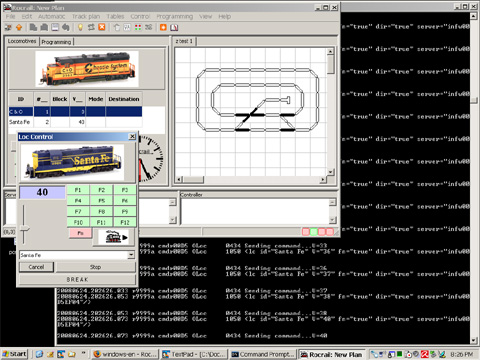Select the Santa Fe row in locomotive table
The width and height of the screenshot is (480, 360).
click(x=75, y=122)
